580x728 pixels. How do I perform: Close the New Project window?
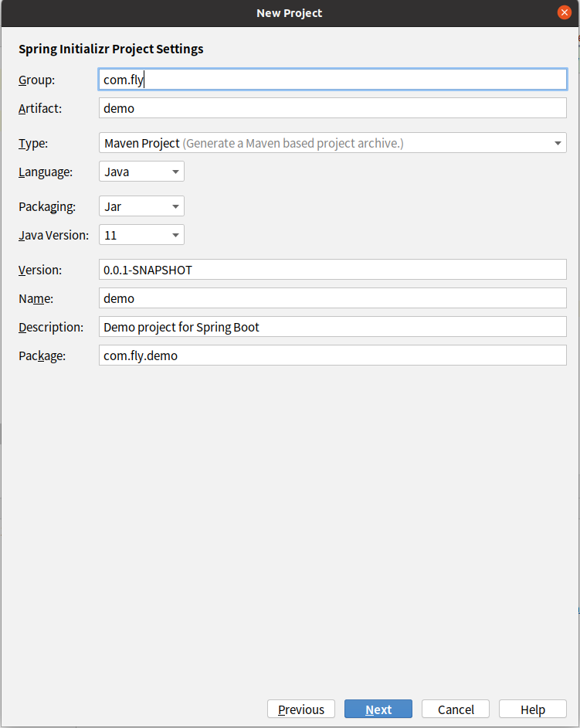565,12
